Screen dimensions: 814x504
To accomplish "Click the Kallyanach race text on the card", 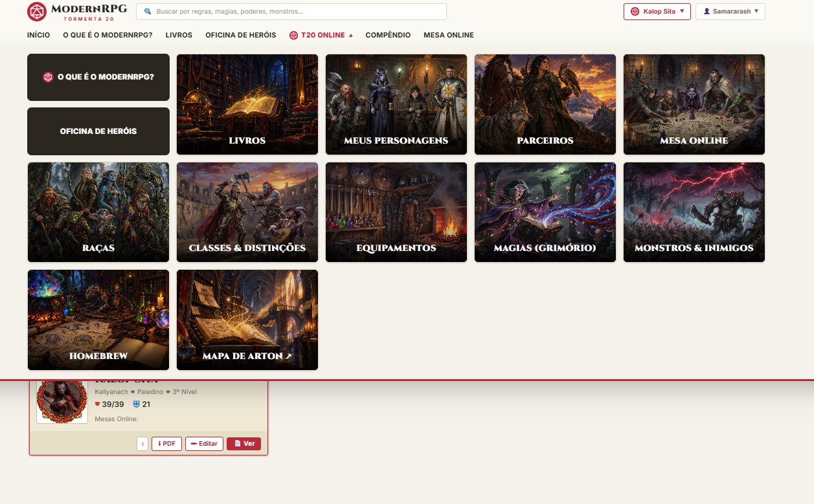I will coord(111,392).
